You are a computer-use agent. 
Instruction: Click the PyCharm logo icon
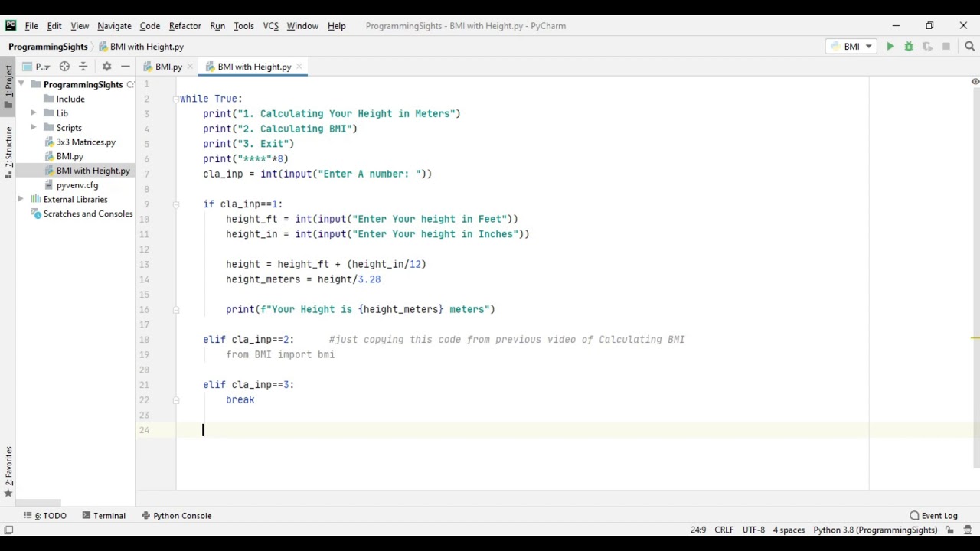pos(10,25)
